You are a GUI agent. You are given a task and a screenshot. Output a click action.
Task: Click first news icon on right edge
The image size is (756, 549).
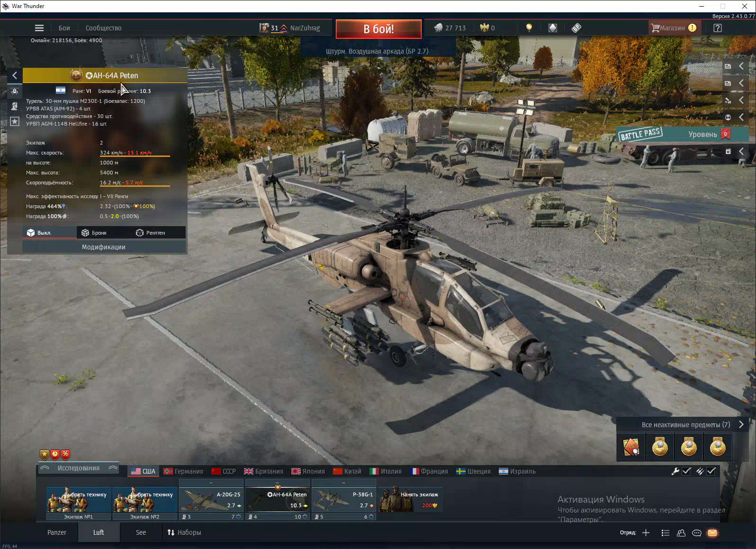point(728,66)
